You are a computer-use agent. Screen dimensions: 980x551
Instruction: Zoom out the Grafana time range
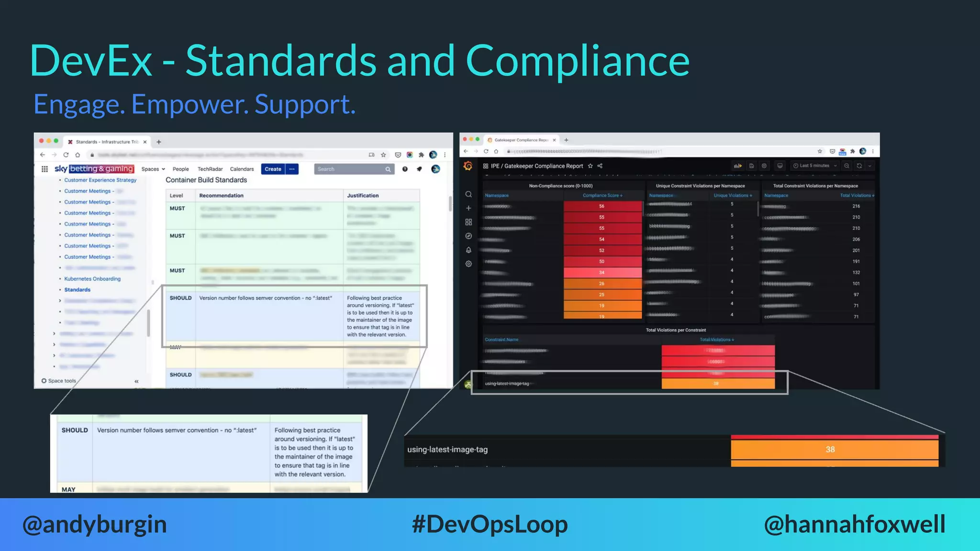846,166
